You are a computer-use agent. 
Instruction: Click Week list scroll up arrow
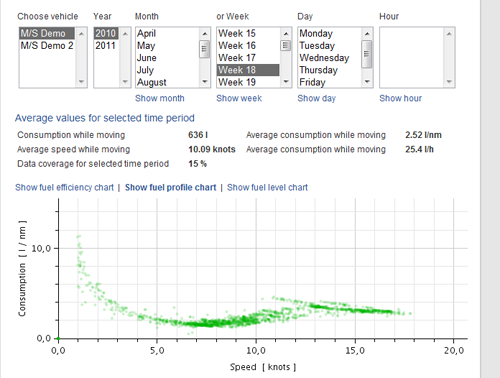pos(286,34)
